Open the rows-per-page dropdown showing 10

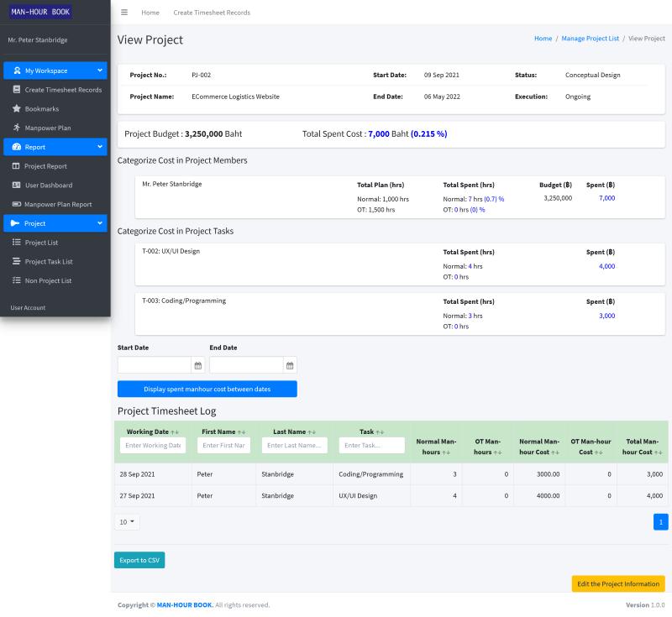127,522
